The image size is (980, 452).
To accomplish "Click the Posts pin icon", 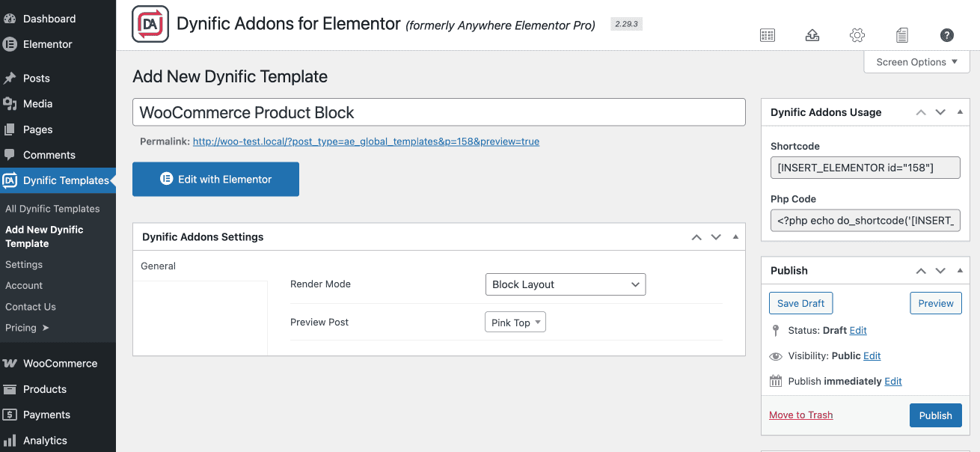I will [x=10, y=78].
